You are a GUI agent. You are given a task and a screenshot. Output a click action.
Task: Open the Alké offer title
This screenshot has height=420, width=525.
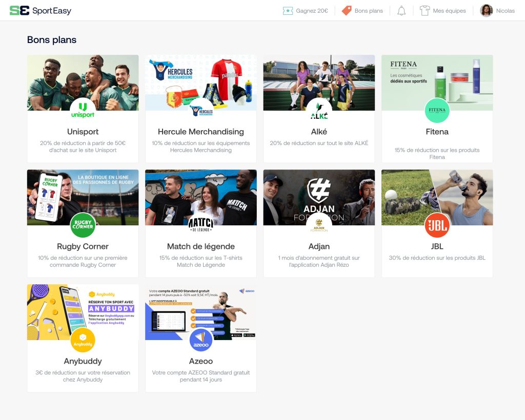coord(319,132)
